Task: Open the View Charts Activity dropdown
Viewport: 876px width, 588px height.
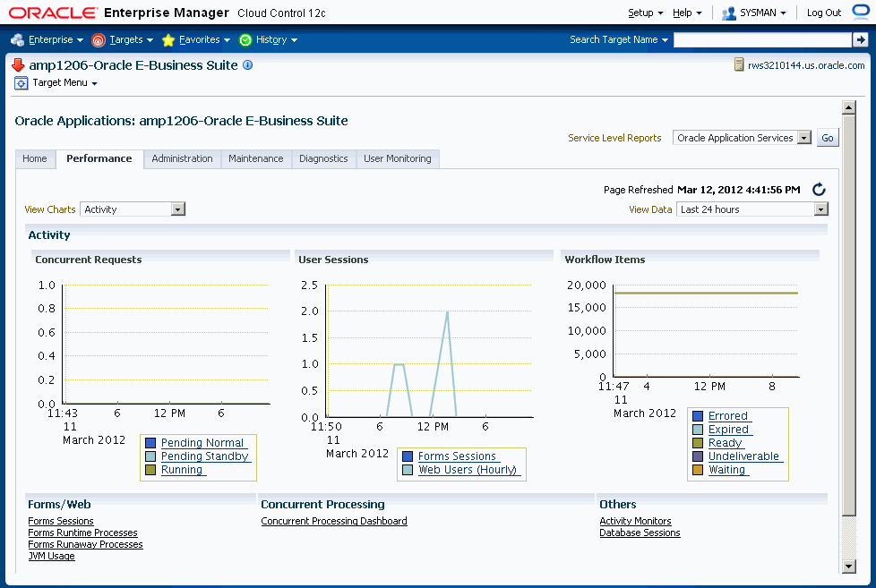Action: [133, 209]
